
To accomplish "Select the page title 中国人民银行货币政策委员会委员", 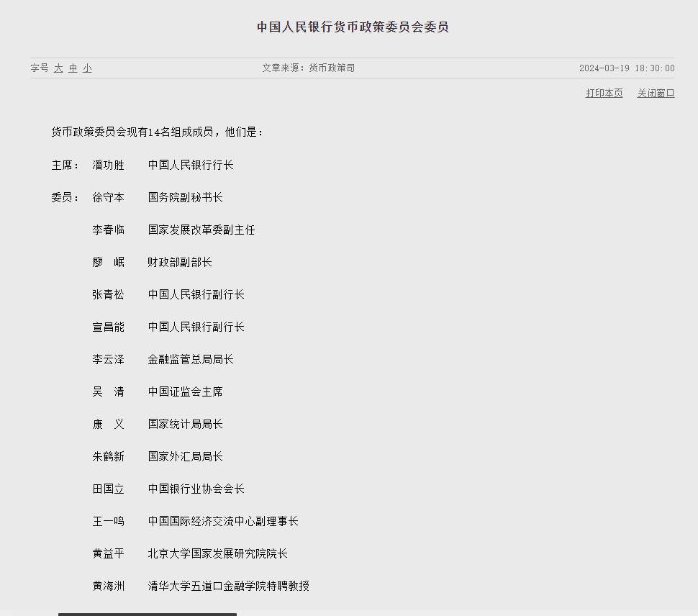I will [x=353, y=27].
